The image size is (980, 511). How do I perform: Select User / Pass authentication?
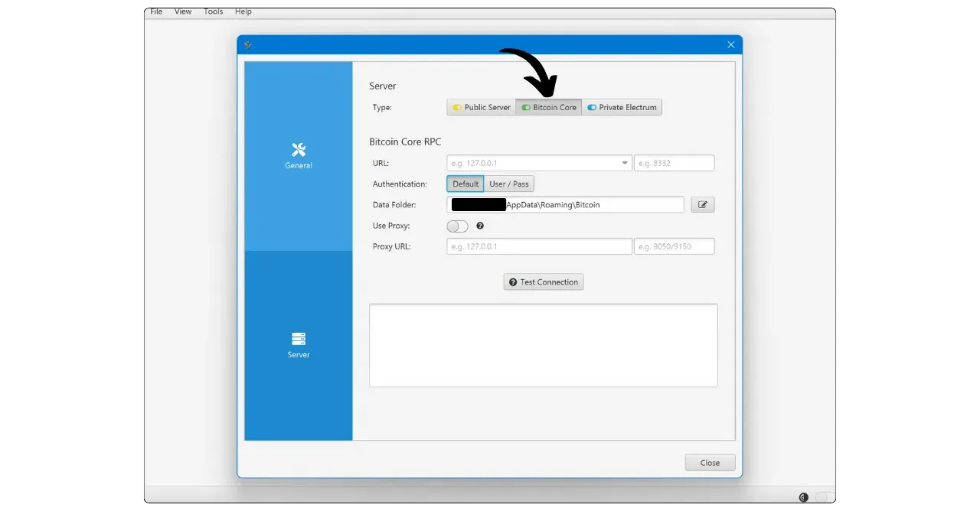click(509, 184)
